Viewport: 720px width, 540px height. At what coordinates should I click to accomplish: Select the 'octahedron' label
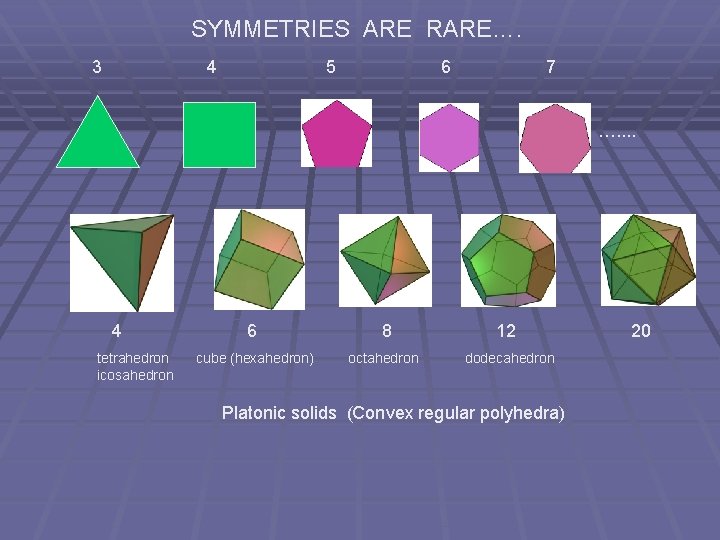tap(383, 358)
